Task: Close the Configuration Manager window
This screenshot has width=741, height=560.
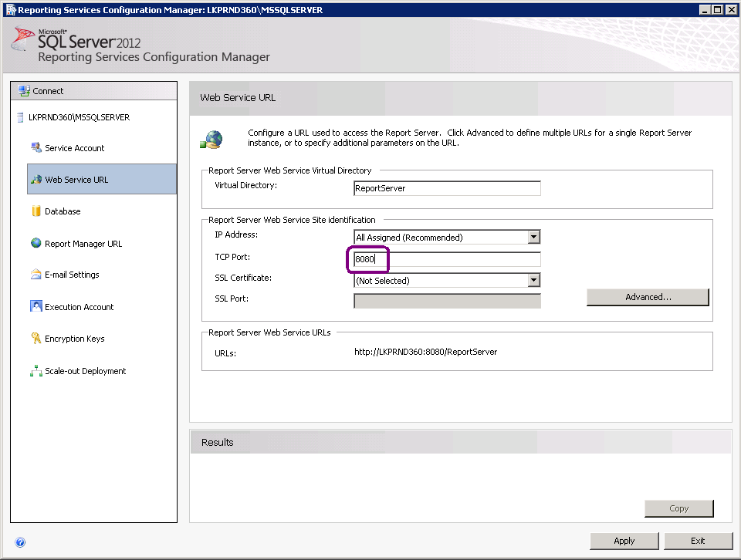Action: point(730,10)
